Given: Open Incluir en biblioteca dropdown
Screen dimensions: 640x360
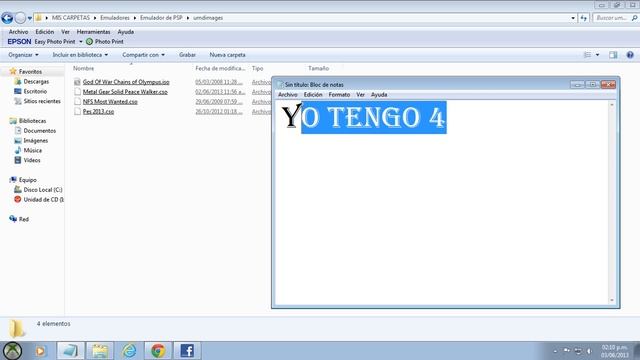Looking at the screenshot, I should (80, 55).
